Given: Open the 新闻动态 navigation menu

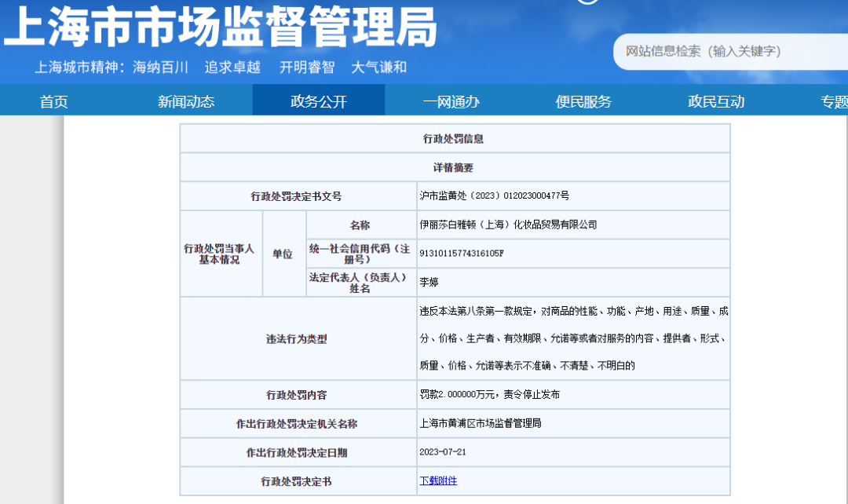Looking at the screenshot, I should point(186,101).
